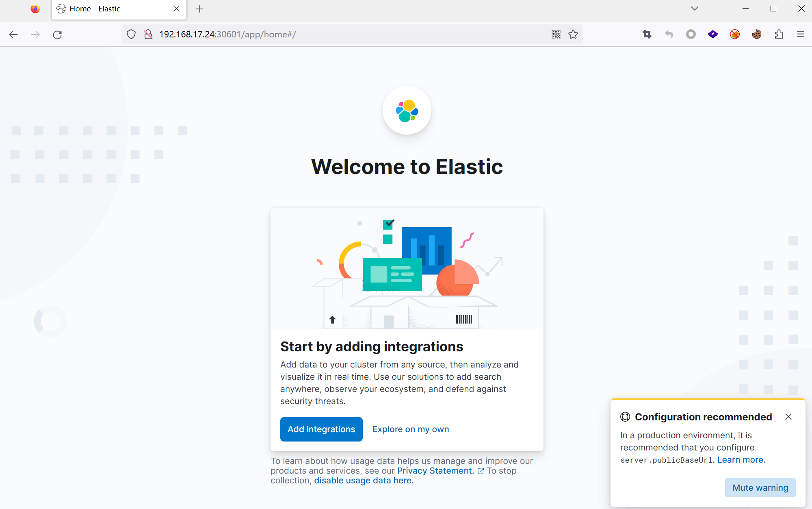Click Explore on my own link
The height and width of the screenshot is (509, 812).
click(410, 429)
